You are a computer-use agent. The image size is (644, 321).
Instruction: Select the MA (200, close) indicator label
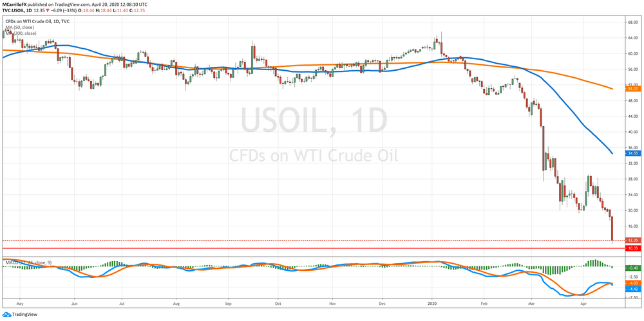point(21,33)
